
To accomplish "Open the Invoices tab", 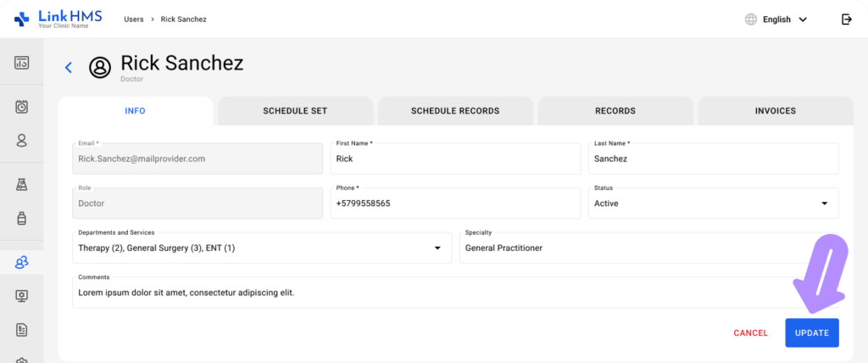I will coord(776,111).
